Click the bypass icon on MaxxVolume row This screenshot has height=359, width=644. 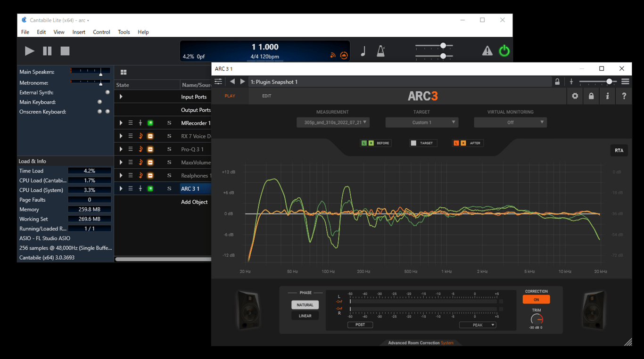click(x=140, y=163)
